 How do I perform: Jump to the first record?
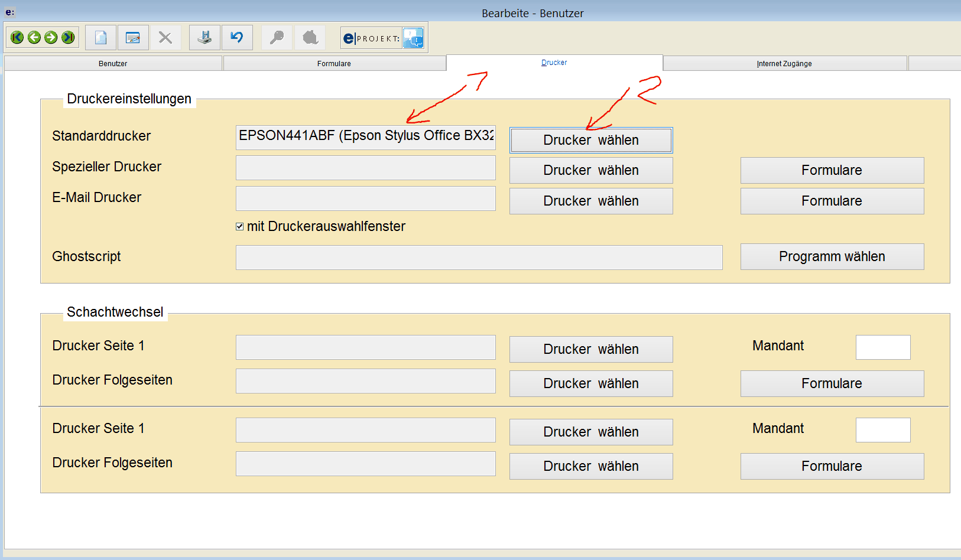click(17, 38)
